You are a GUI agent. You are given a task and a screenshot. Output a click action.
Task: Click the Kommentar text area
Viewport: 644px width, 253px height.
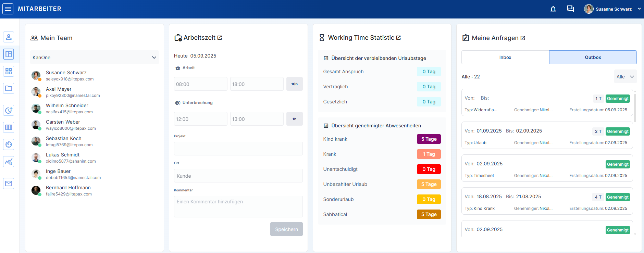coord(238,206)
